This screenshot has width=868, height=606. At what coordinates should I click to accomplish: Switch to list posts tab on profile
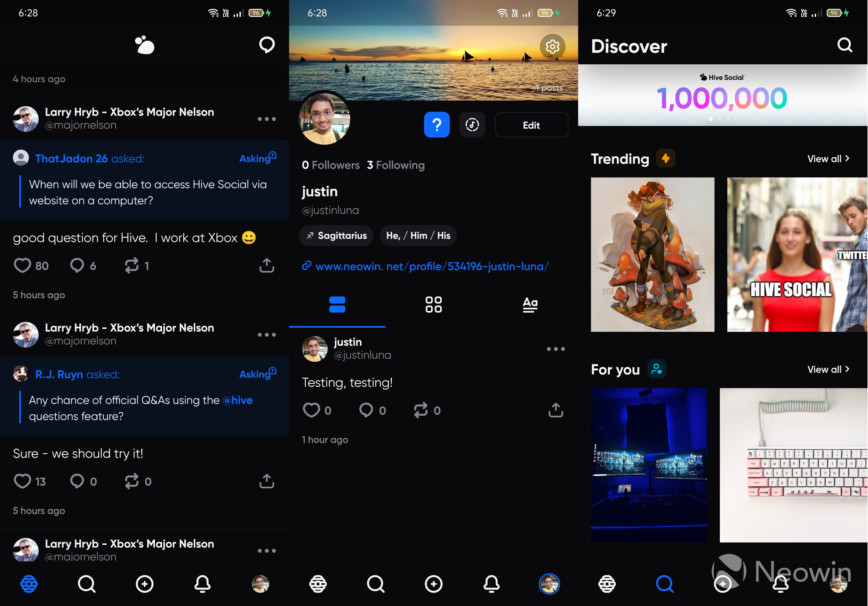[x=337, y=304]
